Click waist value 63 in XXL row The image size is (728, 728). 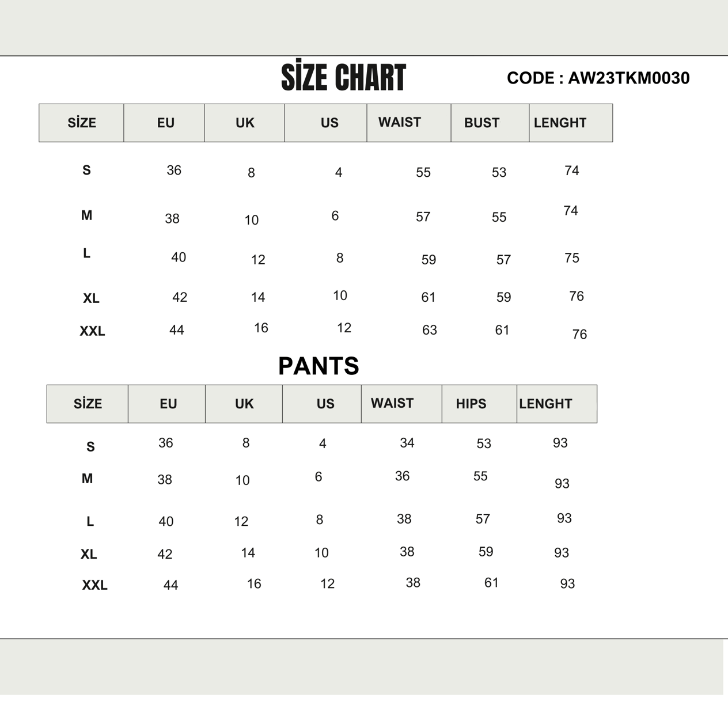(x=430, y=330)
